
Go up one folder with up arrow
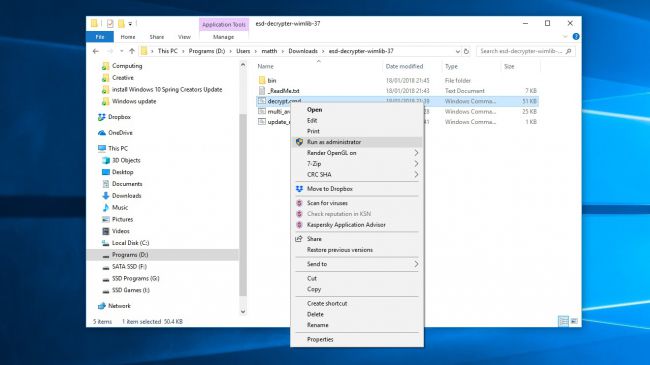(x=132, y=51)
